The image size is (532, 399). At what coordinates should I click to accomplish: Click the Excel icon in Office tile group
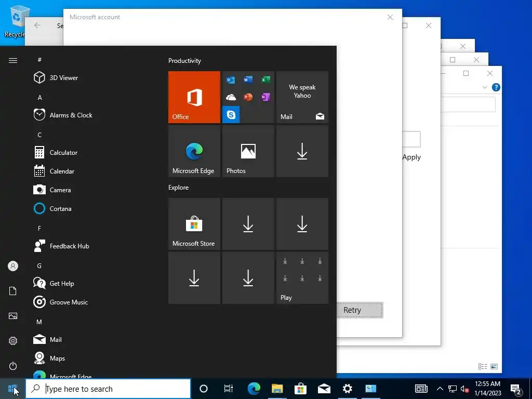tap(265, 79)
